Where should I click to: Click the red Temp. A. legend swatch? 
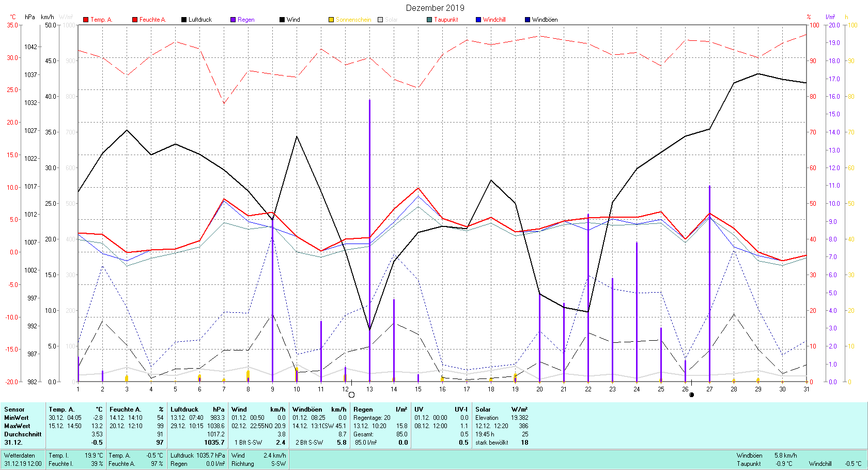pyautogui.click(x=86, y=20)
